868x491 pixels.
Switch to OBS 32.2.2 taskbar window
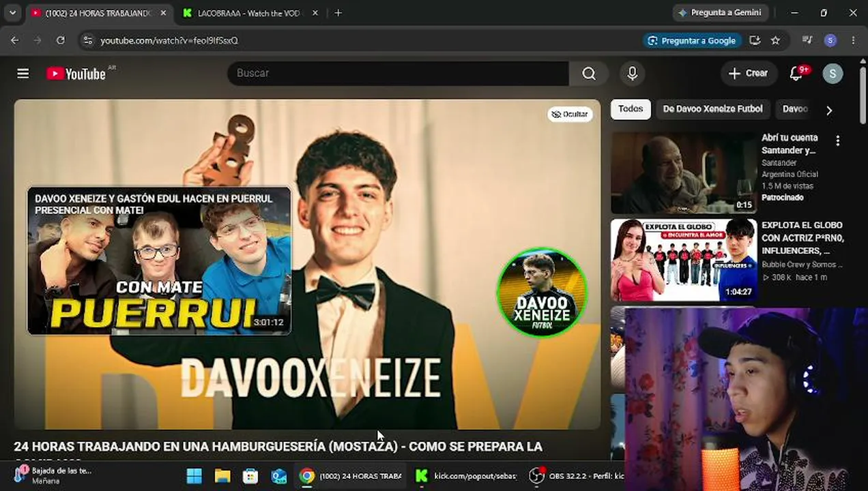point(577,475)
